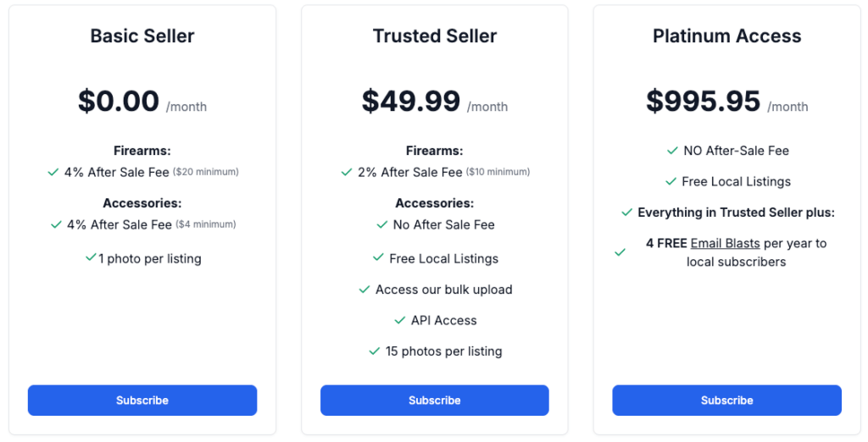
Task: Click checkmark next to 4 FREE Email Blasts
Action: [620, 252]
